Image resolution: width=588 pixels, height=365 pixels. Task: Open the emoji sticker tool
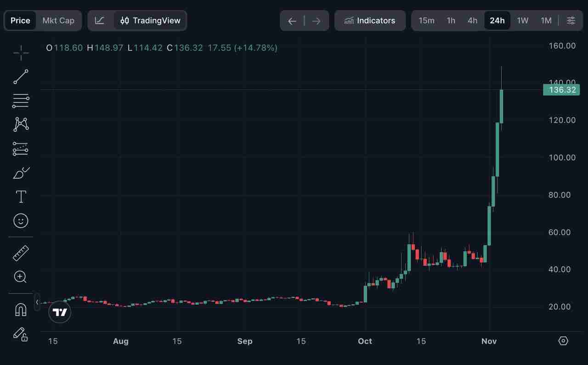[x=21, y=221]
